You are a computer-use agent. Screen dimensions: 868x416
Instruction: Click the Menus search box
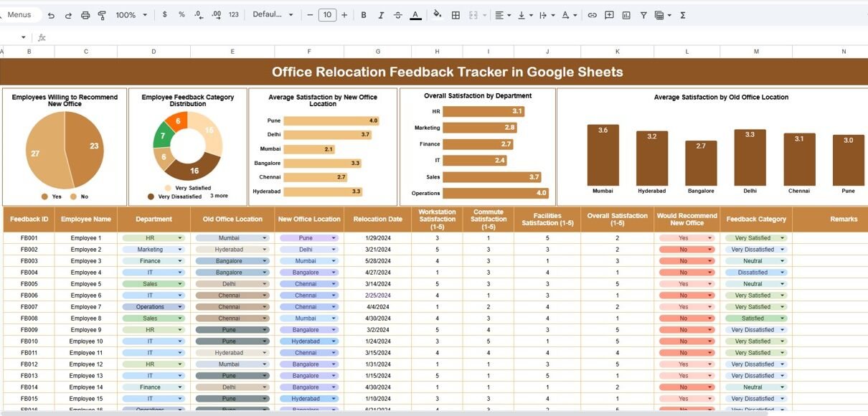point(19,15)
